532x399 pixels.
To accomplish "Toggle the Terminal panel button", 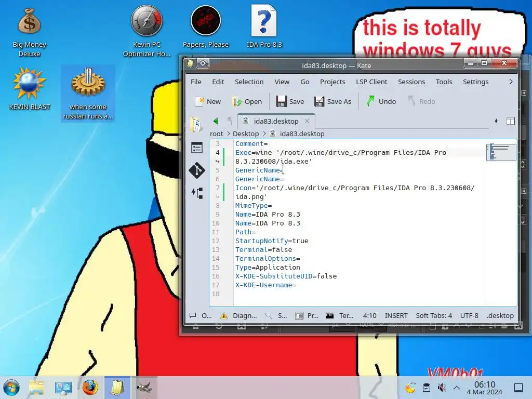I will [x=339, y=315].
